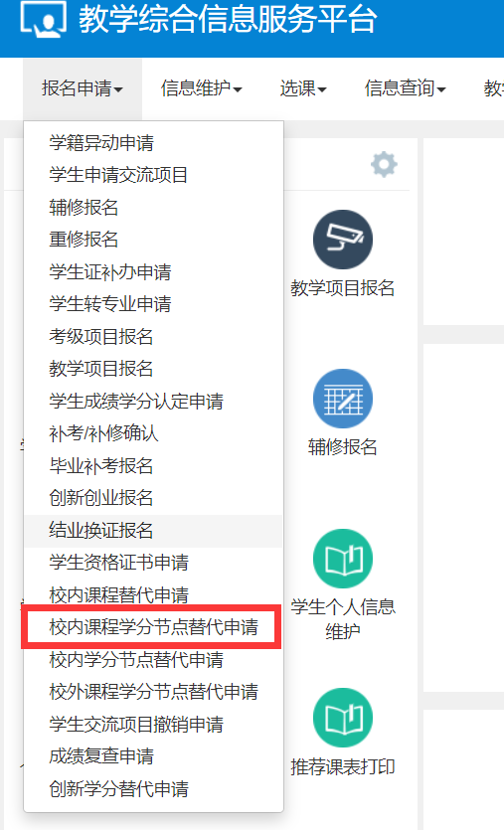Image resolution: width=504 pixels, height=830 pixels.
Task: Open 学生个人信息维护 book icon
Action: 343,559
